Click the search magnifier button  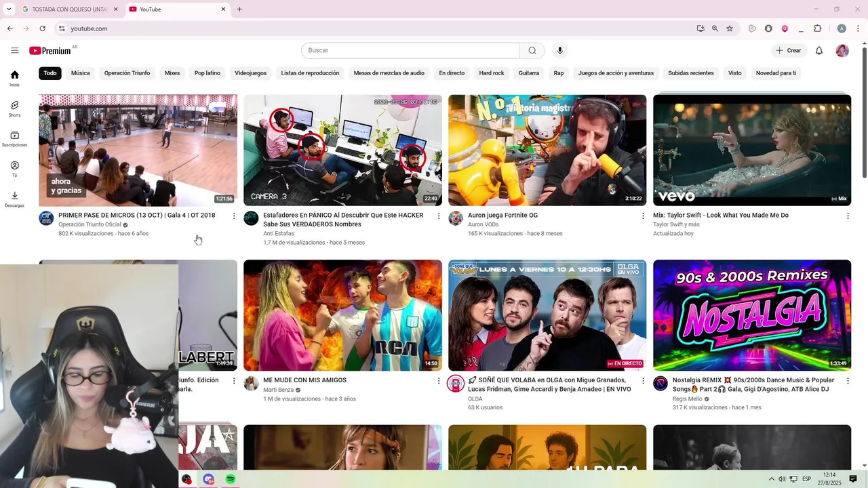click(532, 50)
